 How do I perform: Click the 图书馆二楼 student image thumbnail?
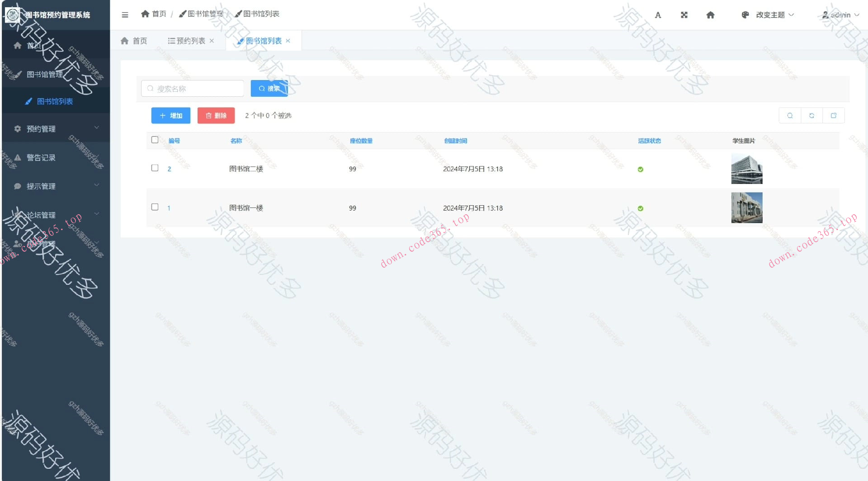(746, 169)
